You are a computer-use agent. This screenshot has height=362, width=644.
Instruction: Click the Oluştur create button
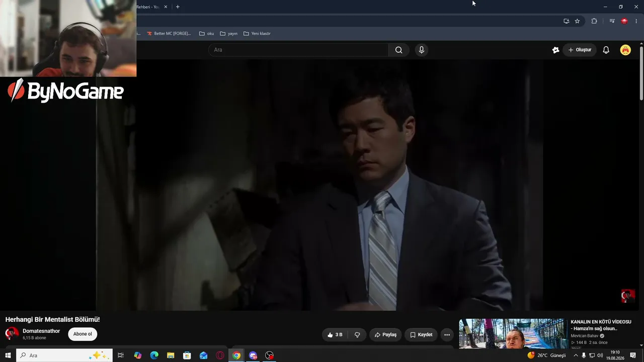[x=580, y=50]
